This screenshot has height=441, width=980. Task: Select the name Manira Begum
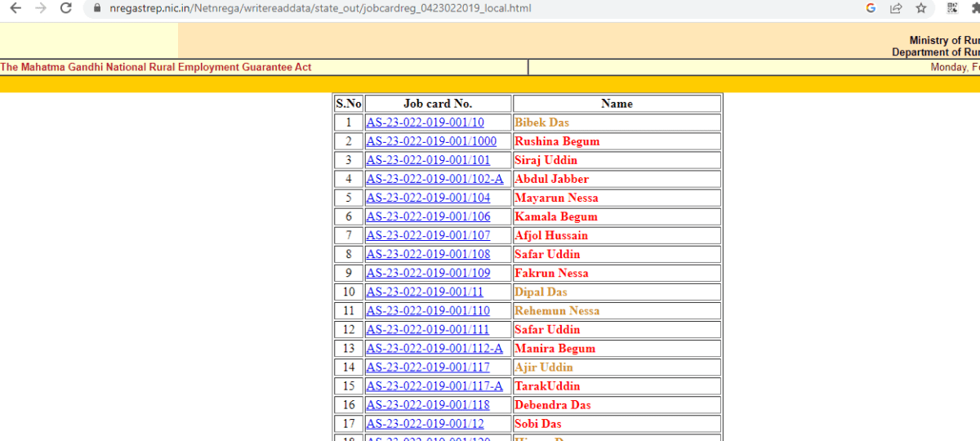tap(555, 348)
